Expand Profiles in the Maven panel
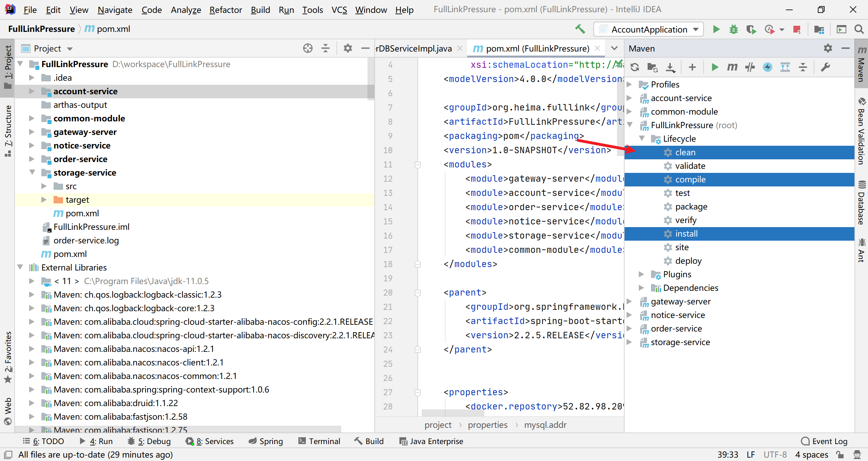Screen dimensions: 868x461 coord(629,84)
